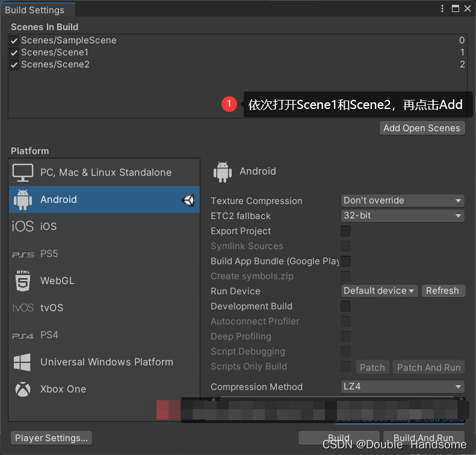Select the Xbox One platform row
Viewport: 476px width, 455px height.
coord(104,389)
